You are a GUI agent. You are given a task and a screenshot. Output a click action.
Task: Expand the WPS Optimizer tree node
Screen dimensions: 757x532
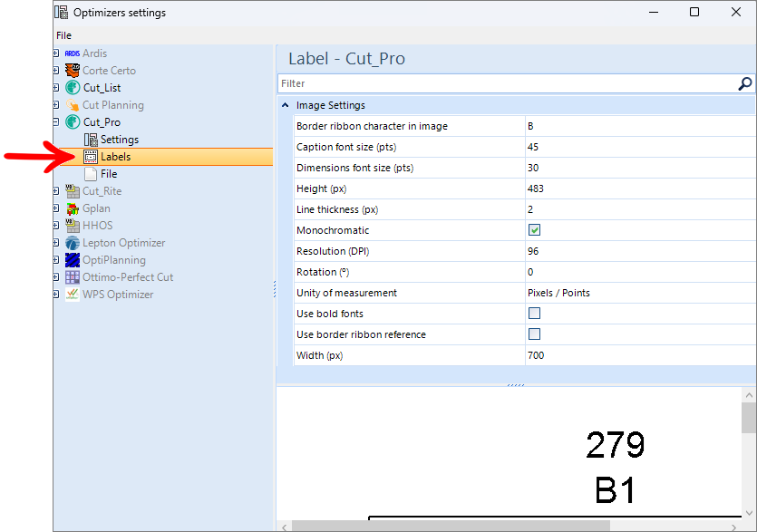pos(56,295)
